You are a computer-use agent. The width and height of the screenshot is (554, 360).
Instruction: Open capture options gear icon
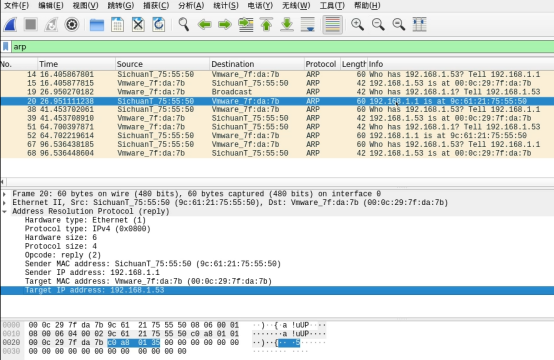pyautogui.click(x=72, y=24)
